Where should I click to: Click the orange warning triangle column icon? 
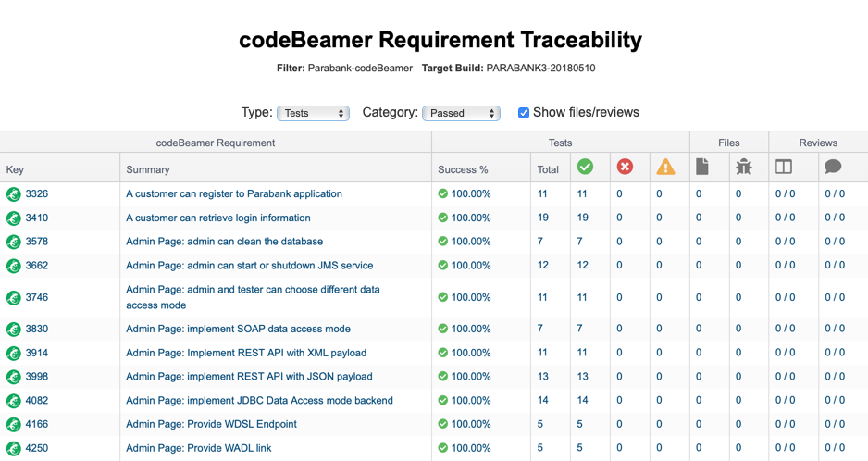665,167
